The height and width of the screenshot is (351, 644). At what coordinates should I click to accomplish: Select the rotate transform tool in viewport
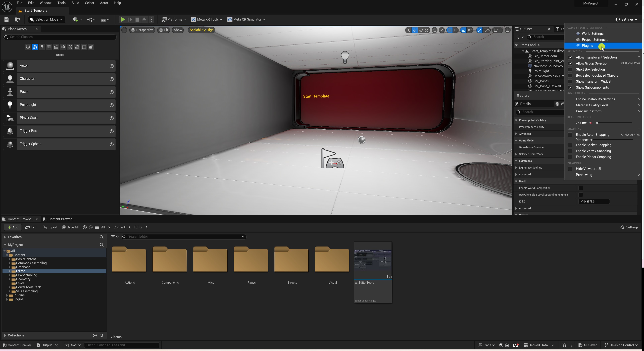click(421, 30)
